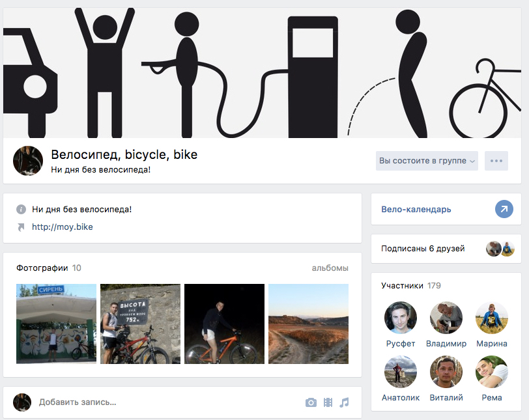
Task: Expand the Вы состоите в группе dropdown
Action: pyautogui.click(x=427, y=161)
